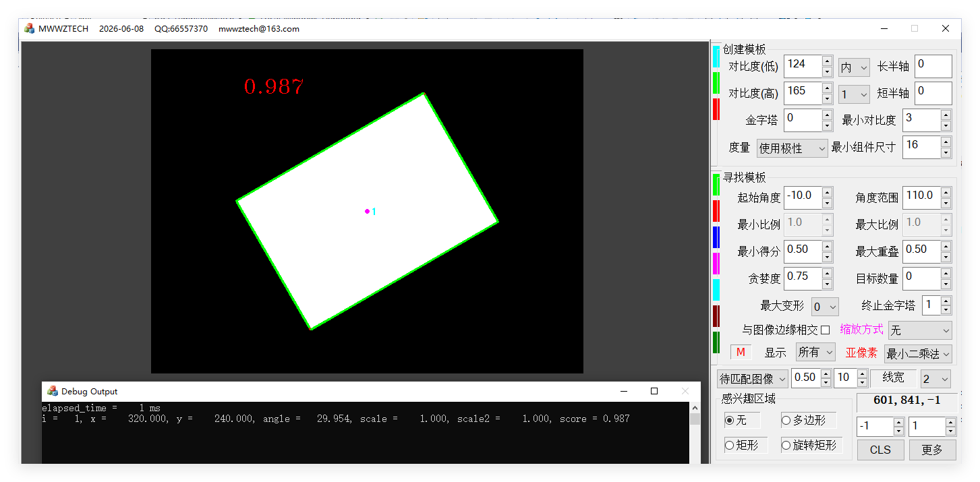
Task: Select the 多边形 radio button
Action: pyautogui.click(x=786, y=420)
